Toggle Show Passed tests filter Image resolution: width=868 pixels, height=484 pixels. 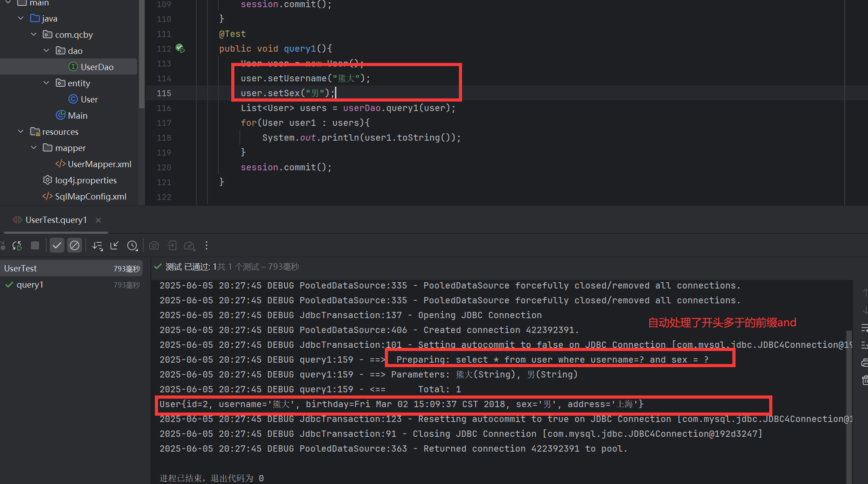57,245
